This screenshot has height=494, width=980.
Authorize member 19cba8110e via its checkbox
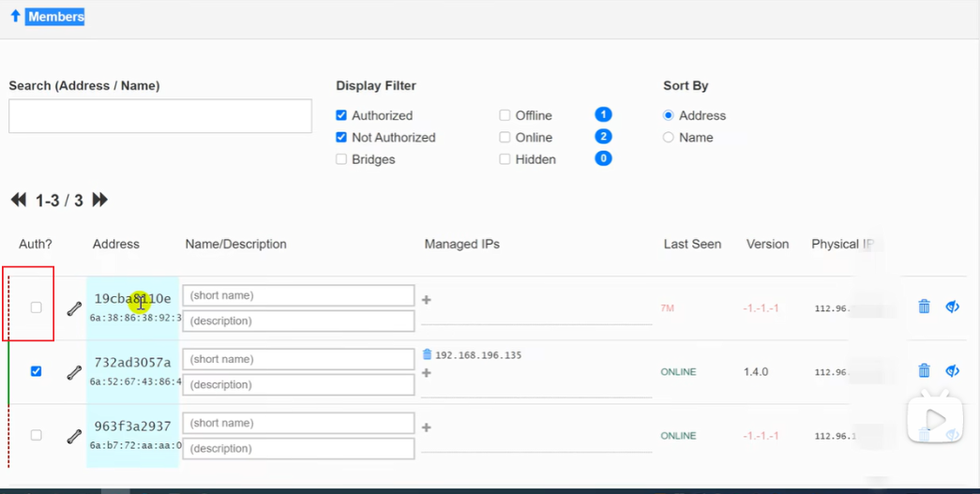click(x=37, y=307)
